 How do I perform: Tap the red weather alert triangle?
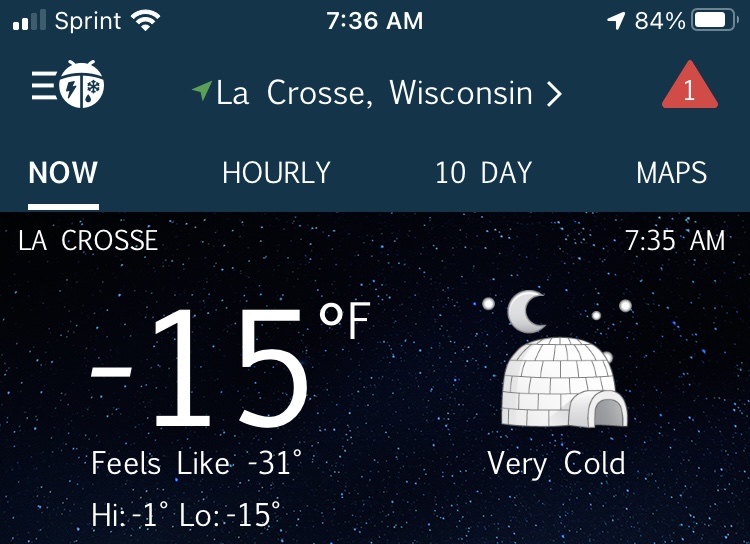tap(689, 88)
